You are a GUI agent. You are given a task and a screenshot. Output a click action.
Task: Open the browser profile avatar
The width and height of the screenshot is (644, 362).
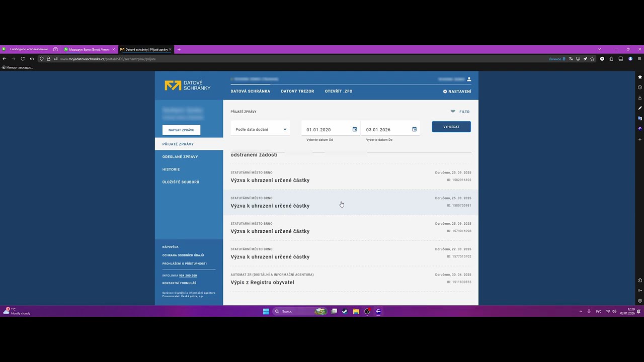coord(630,59)
